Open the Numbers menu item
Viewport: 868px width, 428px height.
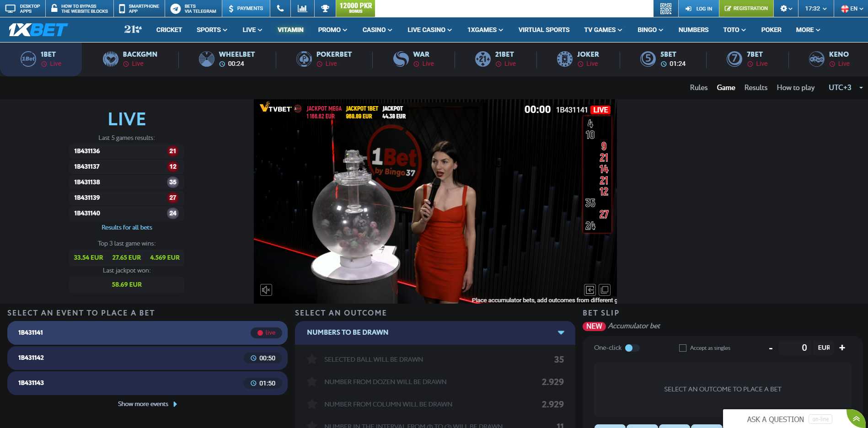click(x=693, y=30)
